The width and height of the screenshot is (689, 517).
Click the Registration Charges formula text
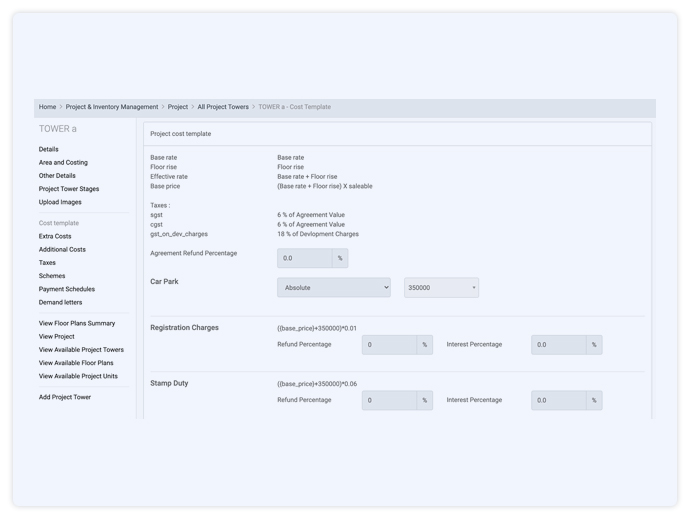point(317,328)
